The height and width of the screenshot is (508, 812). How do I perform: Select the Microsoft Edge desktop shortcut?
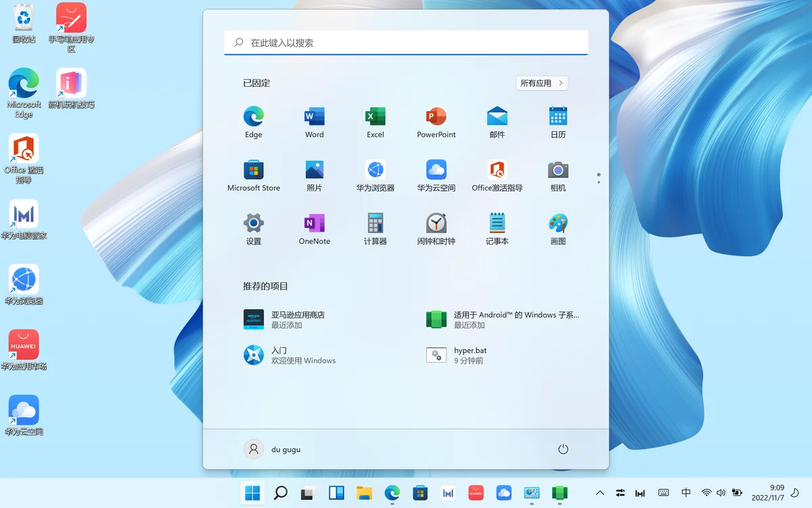(x=24, y=93)
